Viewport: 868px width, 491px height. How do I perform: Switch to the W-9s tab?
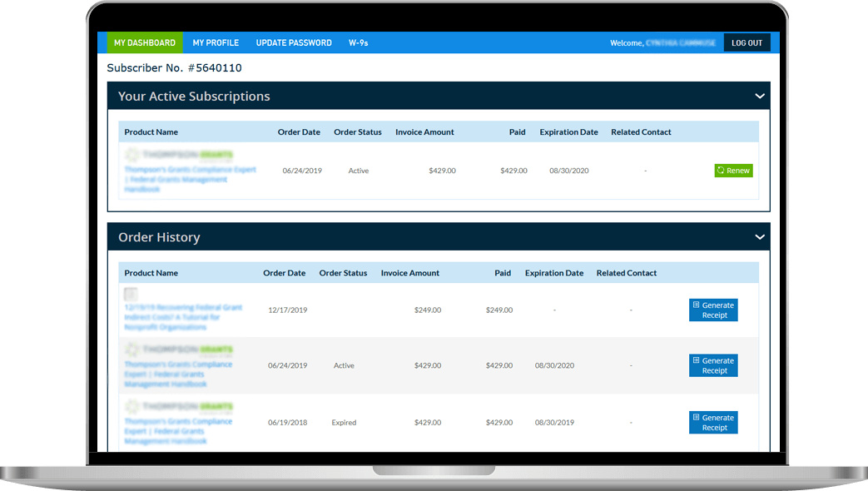[x=358, y=42]
